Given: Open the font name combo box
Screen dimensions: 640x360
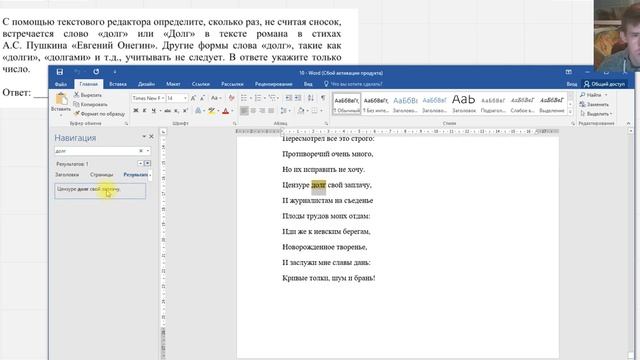Looking at the screenshot, I should (148, 98).
